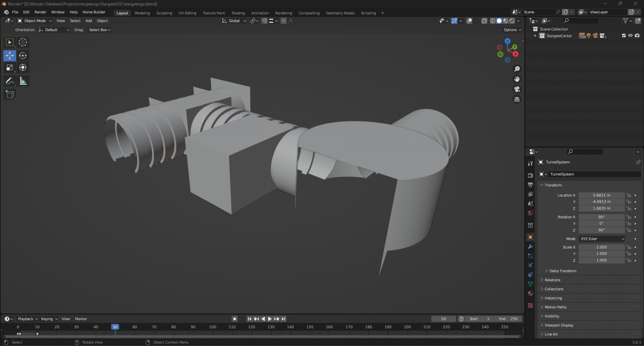Toggle camera view in viewport

(x=517, y=89)
